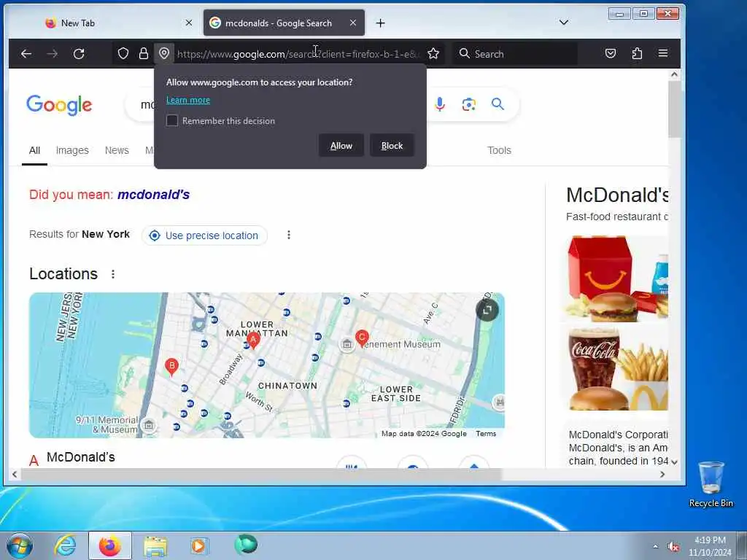This screenshot has width=747, height=560.
Task: Go back to the previous page
Action: click(26, 54)
